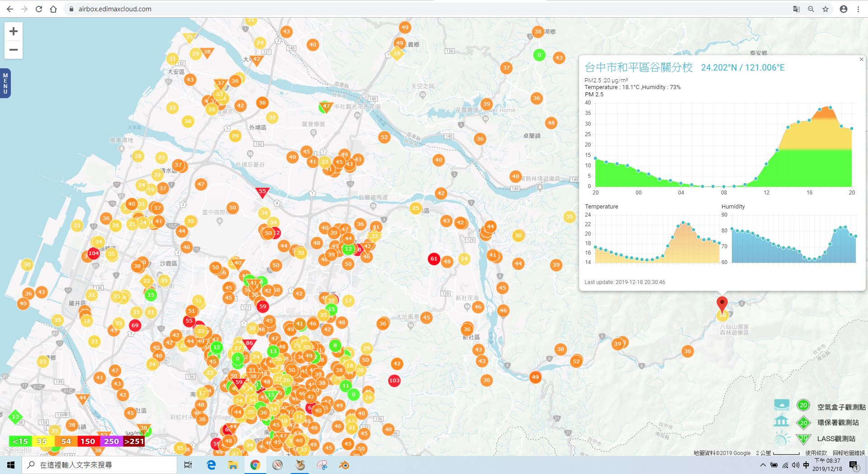Click Last update 2019-12-18 20:30:46 text
The image size is (868, 474).
625,282
